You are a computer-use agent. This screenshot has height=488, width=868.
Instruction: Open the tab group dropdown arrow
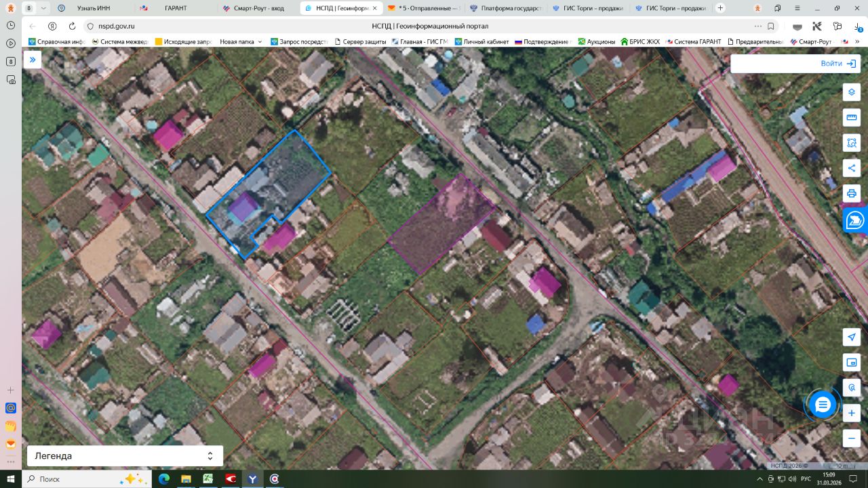pos(44,8)
